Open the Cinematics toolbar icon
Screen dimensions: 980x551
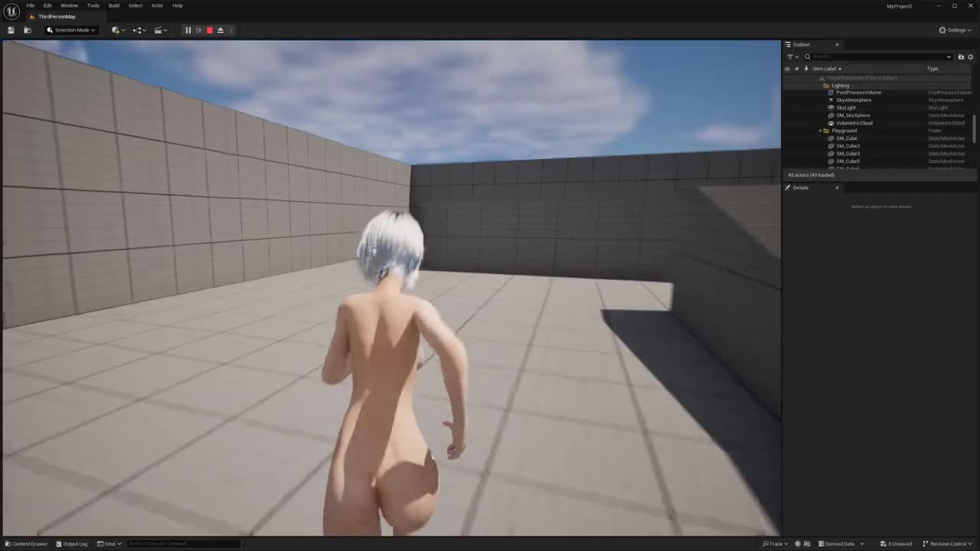(x=159, y=30)
